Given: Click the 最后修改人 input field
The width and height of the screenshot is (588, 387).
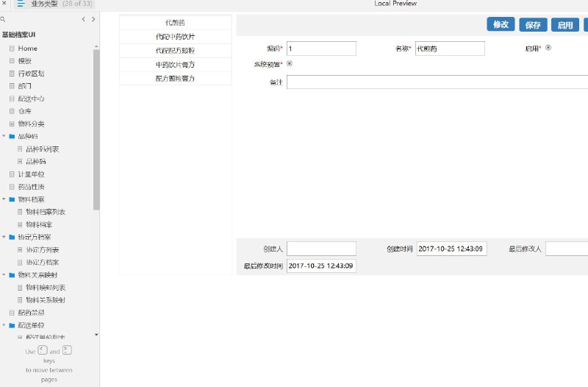Looking at the screenshot, I should pyautogui.click(x=567, y=249).
